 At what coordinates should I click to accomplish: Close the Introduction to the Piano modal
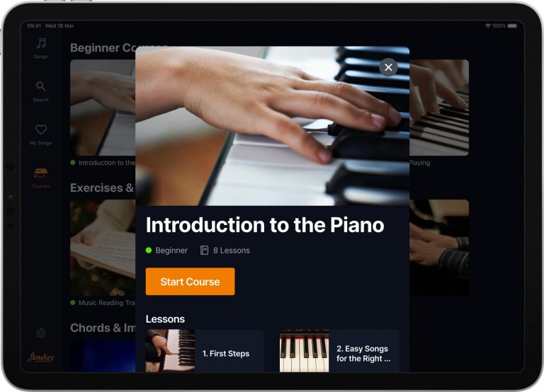point(388,67)
